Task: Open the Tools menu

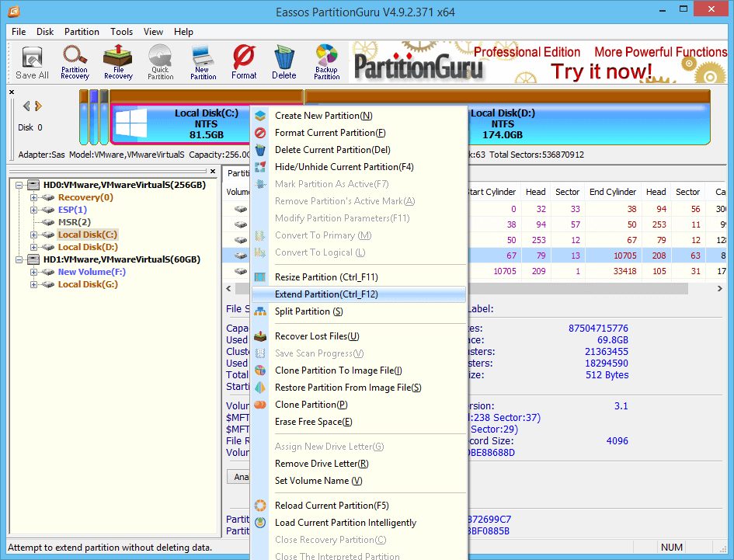Action: click(122, 32)
